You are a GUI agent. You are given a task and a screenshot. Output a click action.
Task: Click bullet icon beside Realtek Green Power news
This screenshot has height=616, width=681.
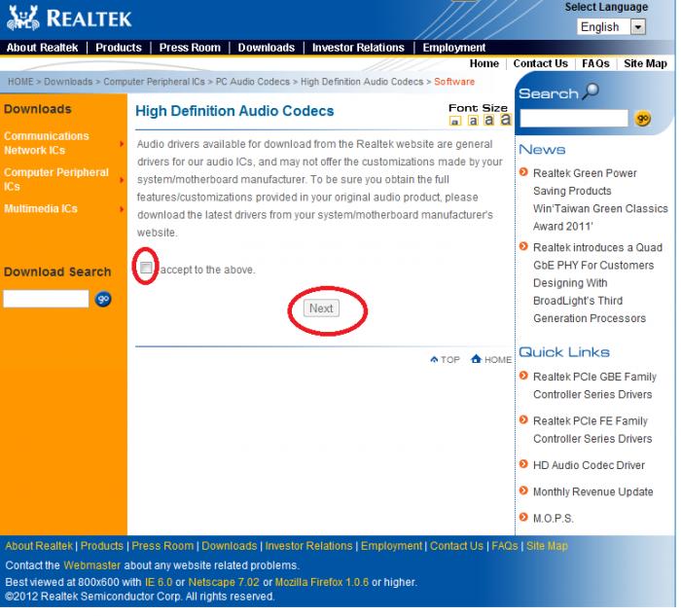[x=523, y=172]
